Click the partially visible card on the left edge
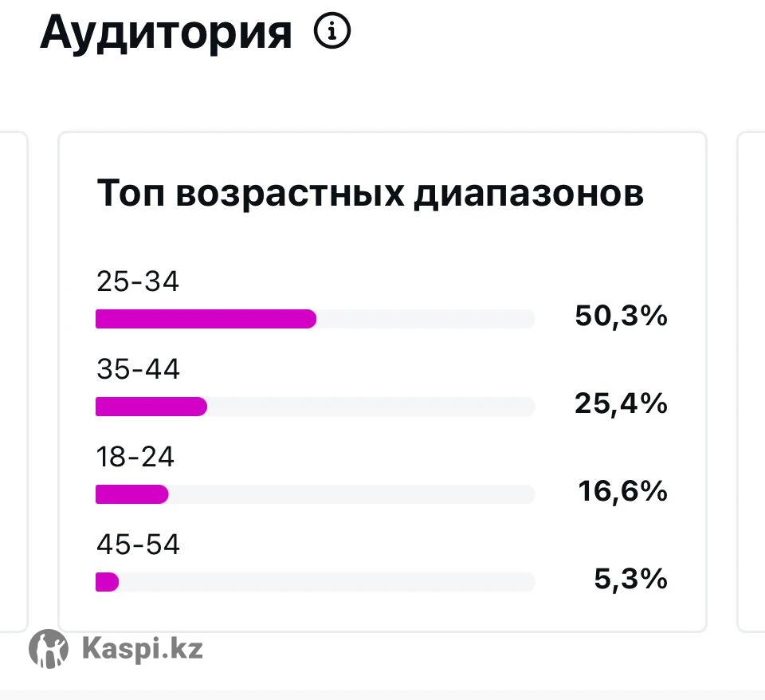Image resolution: width=765 pixels, height=700 pixels. point(14,381)
